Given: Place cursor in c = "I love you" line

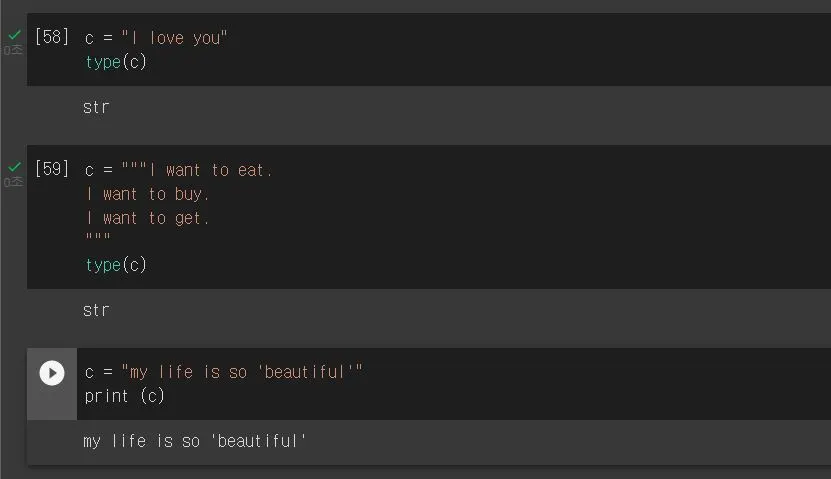Looking at the screenshot, I should tap(156, 38).
